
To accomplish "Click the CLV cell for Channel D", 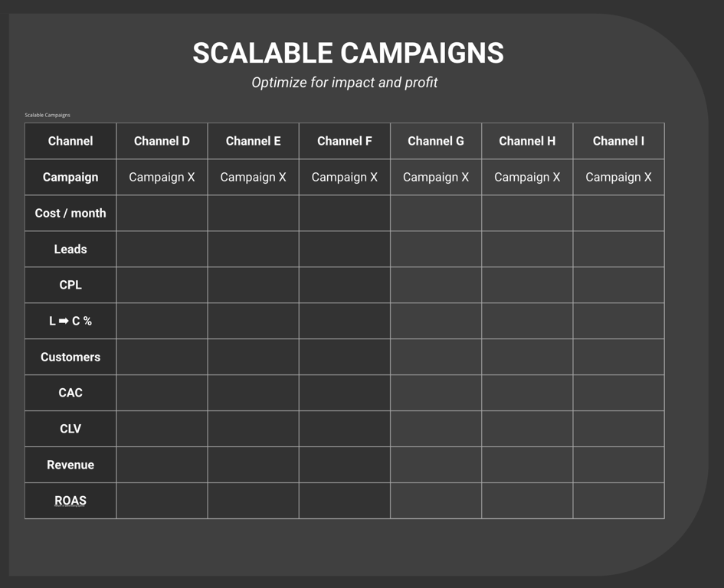I will point(162,429).
